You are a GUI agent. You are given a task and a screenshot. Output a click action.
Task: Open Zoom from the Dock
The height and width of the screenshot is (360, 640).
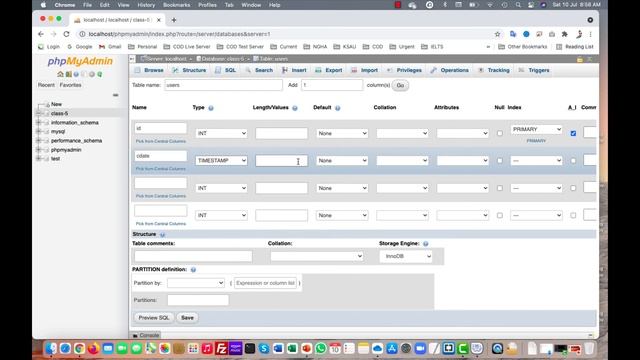(420, 349)
